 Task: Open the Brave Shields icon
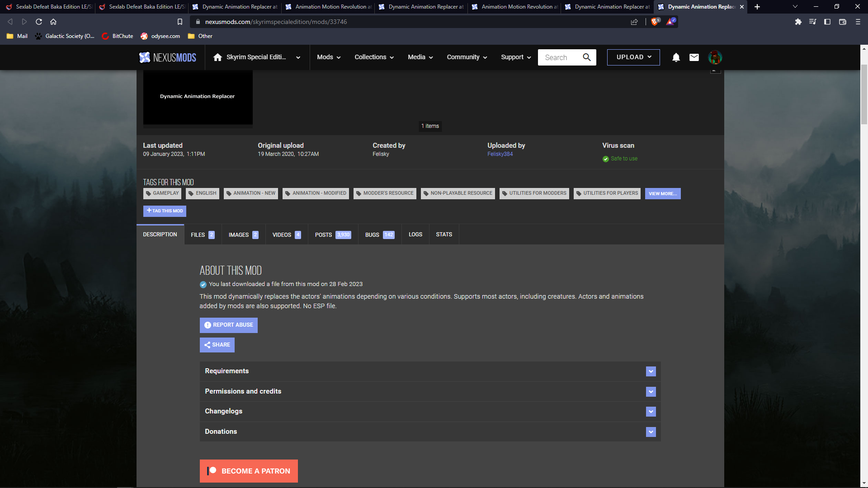click(655, 21)
